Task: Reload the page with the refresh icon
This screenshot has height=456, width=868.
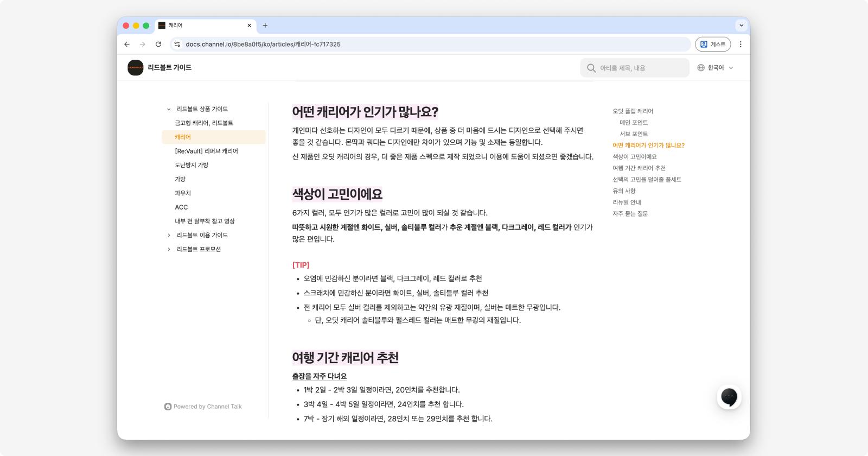Action: click(x=158, y=45)
